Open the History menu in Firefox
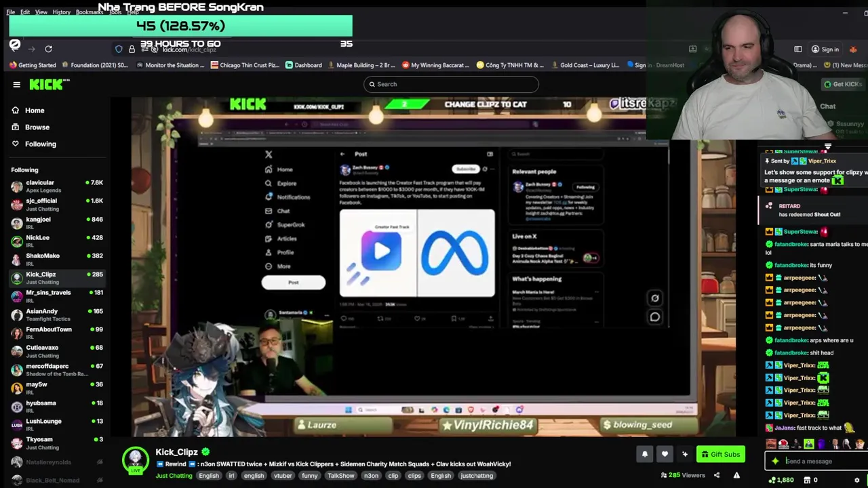Viewport: 868px width, 488px height. pyautogui.click(x=62, y=12)
